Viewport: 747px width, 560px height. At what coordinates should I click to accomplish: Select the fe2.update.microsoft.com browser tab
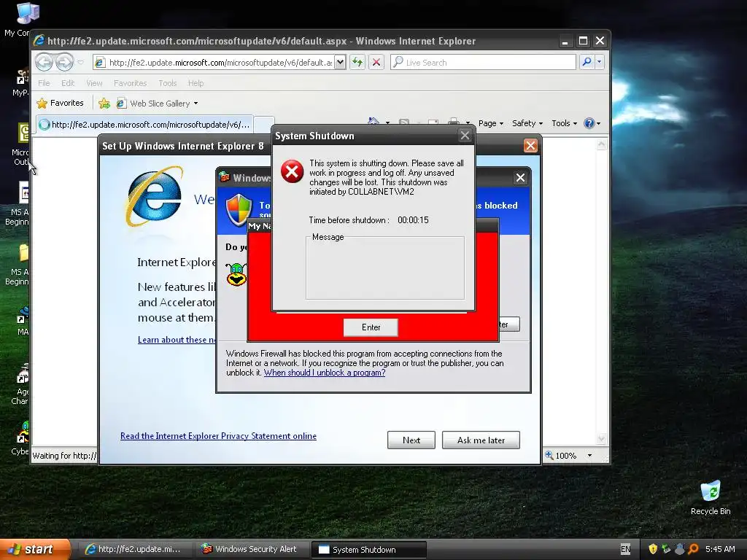coord(144,124)
